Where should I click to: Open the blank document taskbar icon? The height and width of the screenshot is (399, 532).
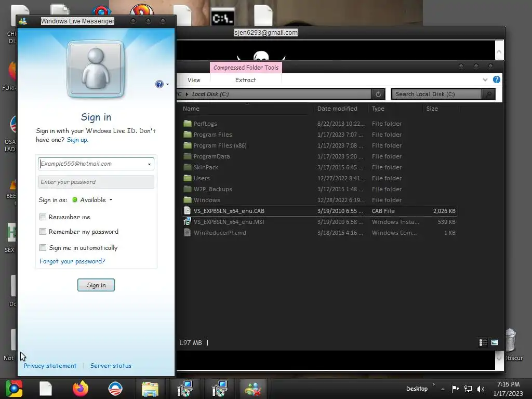point(46,389)
